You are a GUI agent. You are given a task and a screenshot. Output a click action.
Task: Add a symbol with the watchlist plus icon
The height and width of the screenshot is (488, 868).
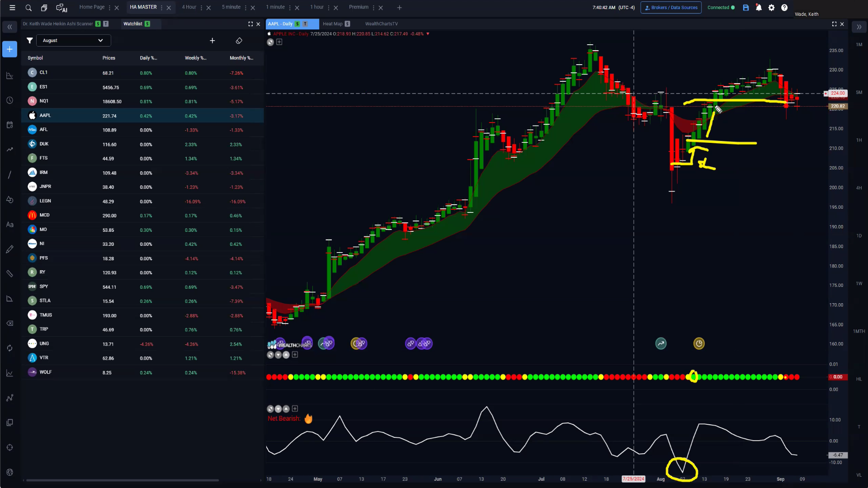tap(212, 41)
